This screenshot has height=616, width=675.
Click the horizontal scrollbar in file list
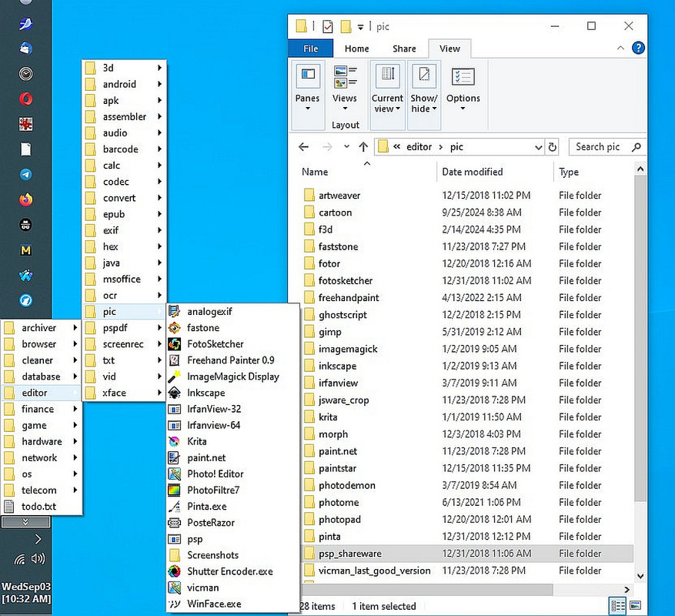pos(427,589)
